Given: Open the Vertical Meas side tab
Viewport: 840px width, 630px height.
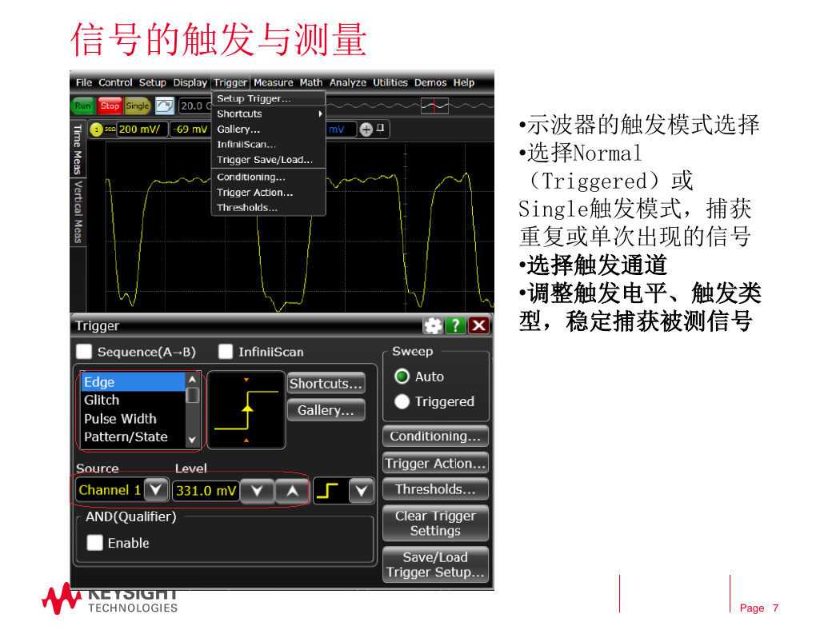Looking at the screenshot, I should coord(78,212).
